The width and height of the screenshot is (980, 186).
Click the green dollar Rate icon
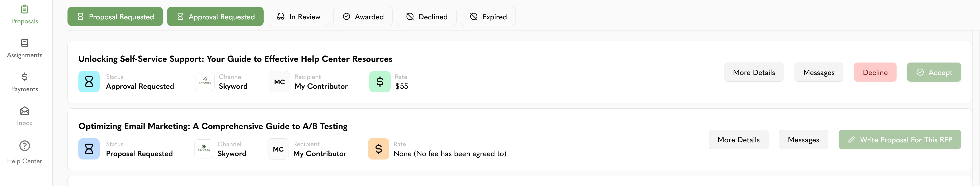click(380, 82)
